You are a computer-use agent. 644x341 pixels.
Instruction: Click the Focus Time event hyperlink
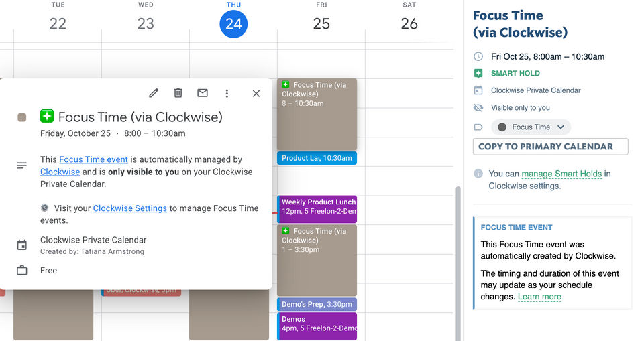(93, 159)
